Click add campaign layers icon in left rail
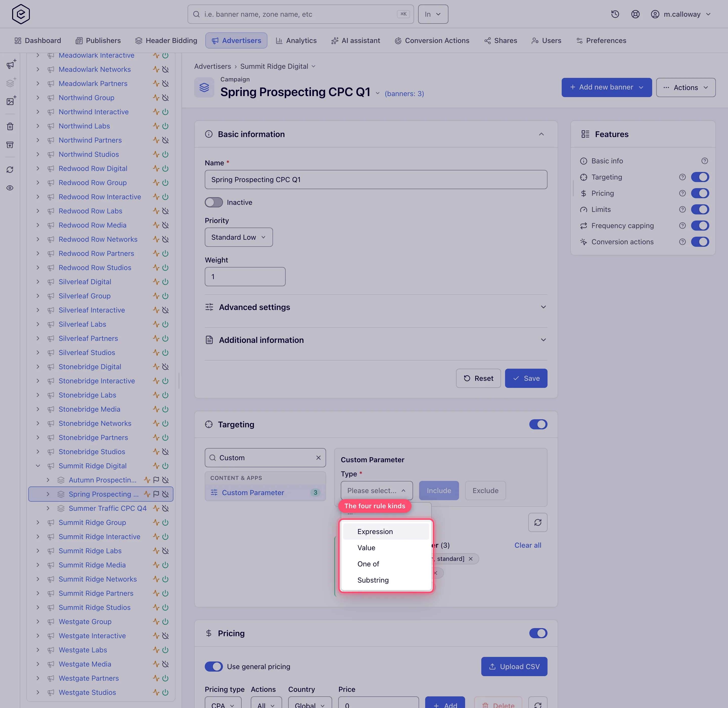The width and height of the screenshot is (728, 708). pyautogui.click(x=11, y=82)
